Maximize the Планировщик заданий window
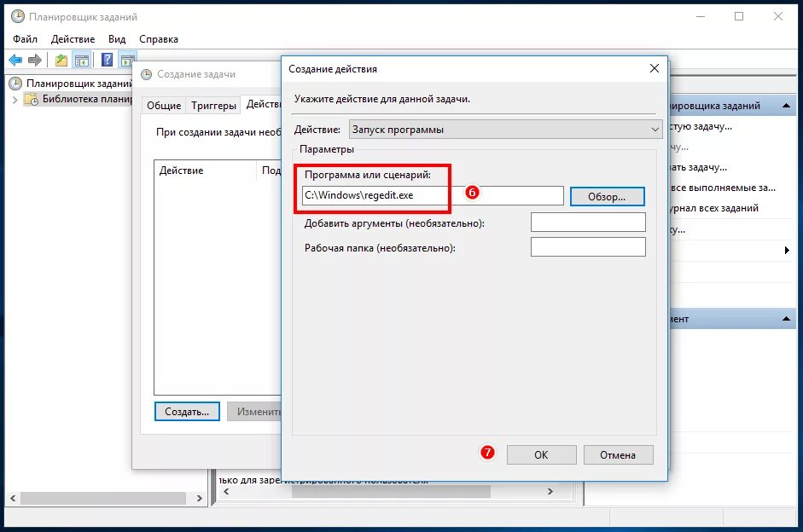Viewport: 803px width, 532px height. coord(739,16)
